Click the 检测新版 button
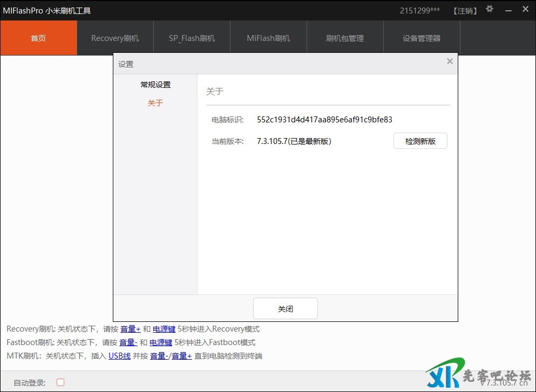Image resolution: width=536 pixels, height=392 pixels. [x=420, y=141]
